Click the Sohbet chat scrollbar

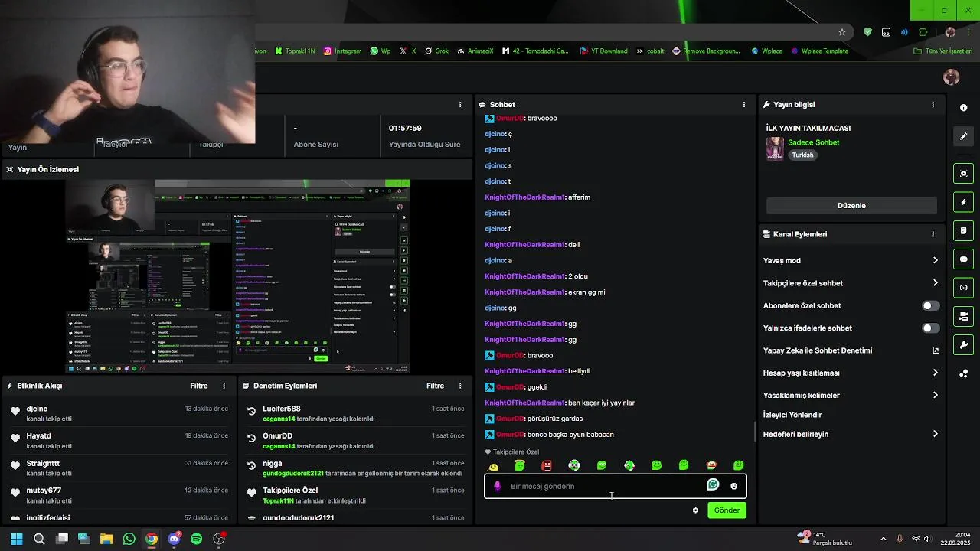[755, 432]
